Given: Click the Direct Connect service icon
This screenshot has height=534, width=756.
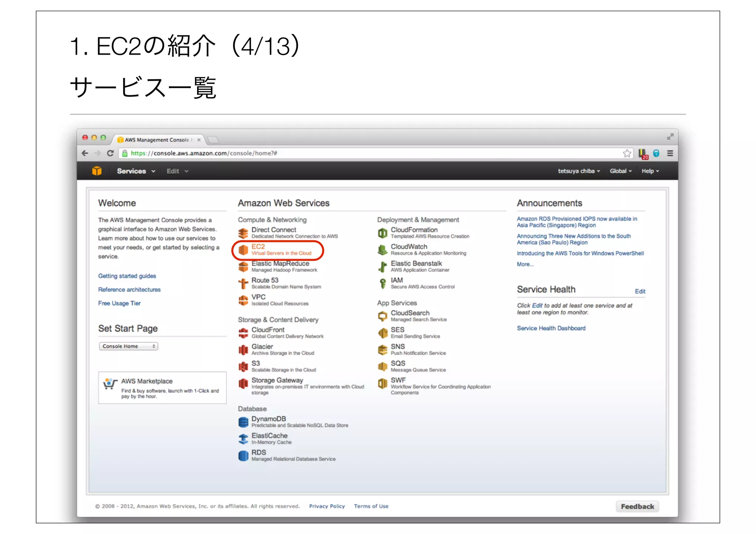Looking at the screenshot, I should [243, 233].
